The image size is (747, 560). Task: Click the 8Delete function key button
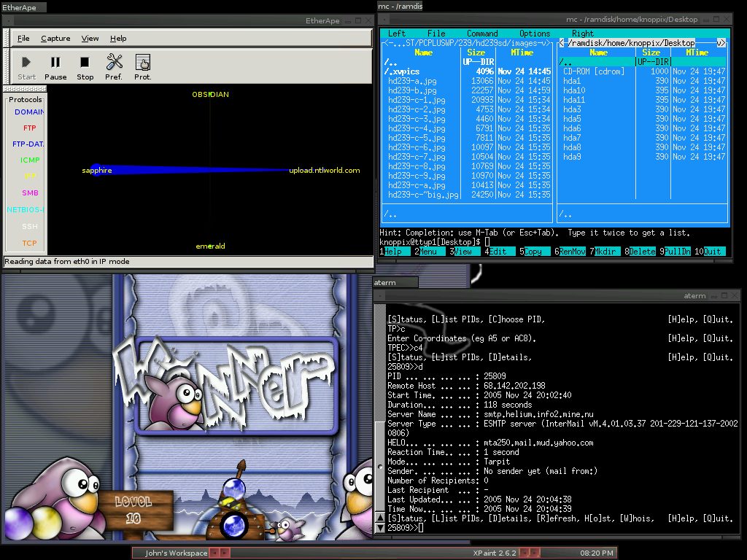640,252
